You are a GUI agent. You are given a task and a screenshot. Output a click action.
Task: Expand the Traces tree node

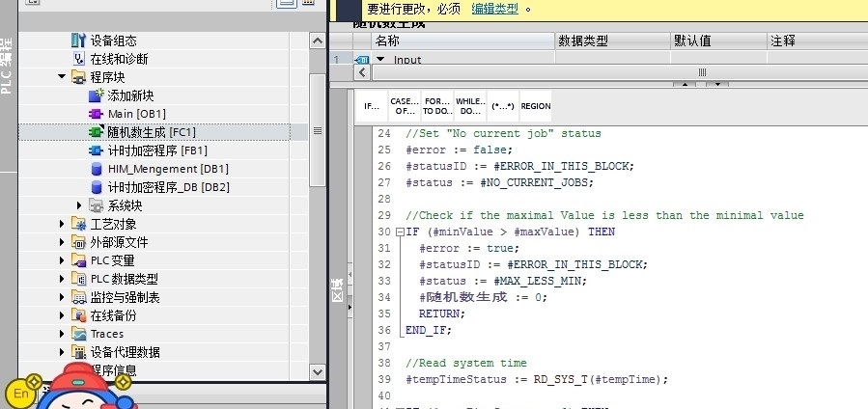(x=62, y=334)
